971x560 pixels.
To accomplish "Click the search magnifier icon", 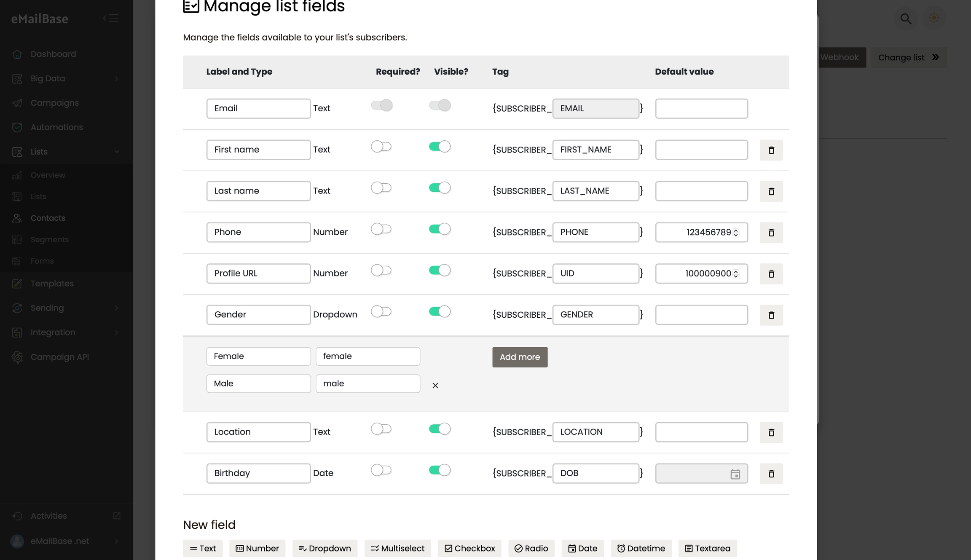I will pos(906,19).
